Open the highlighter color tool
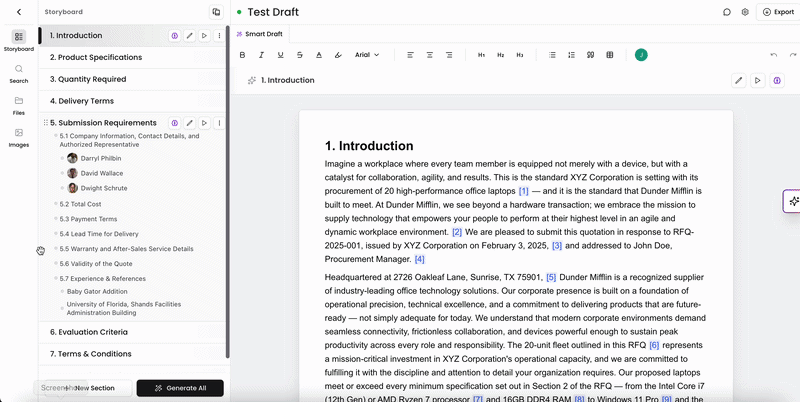Viewport: 800px width, 402px height. (338, 55)
